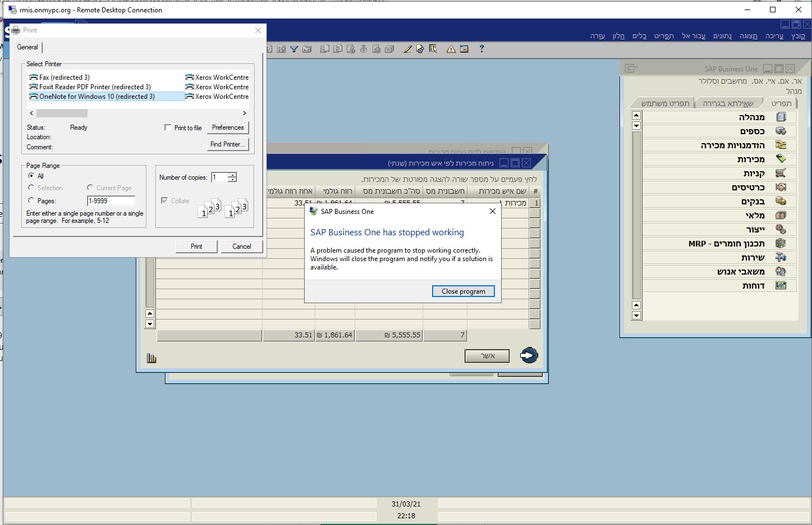812x525 pixels.
Task: Click the warning triangle icon in the toolbar
Action: point(451,49)
